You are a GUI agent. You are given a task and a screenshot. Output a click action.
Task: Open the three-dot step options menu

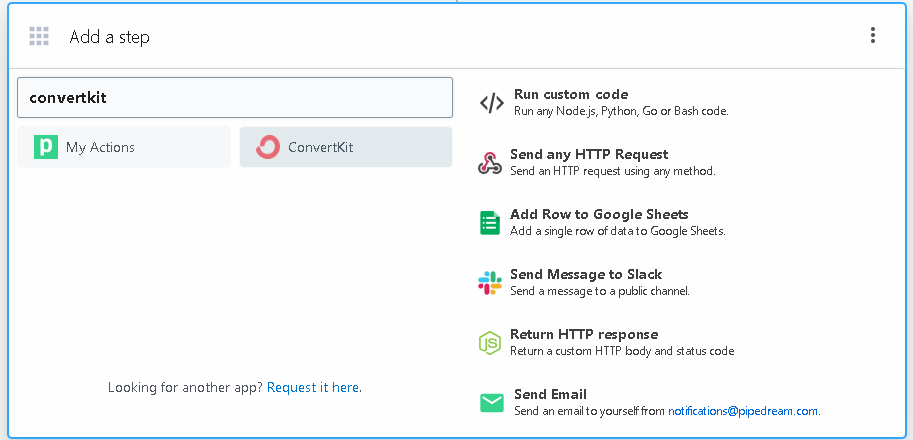[872, 35]
